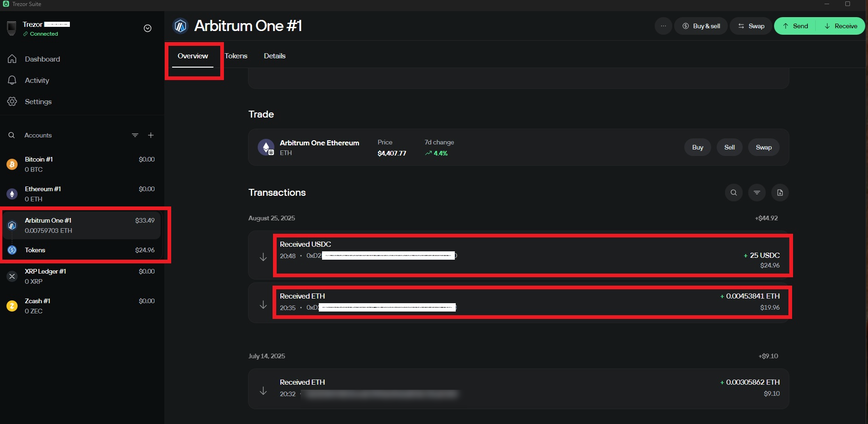The height and width of the screenshot is (424, 868).
Task: Click Swap in the Trade card
Action: coord(764,147)
